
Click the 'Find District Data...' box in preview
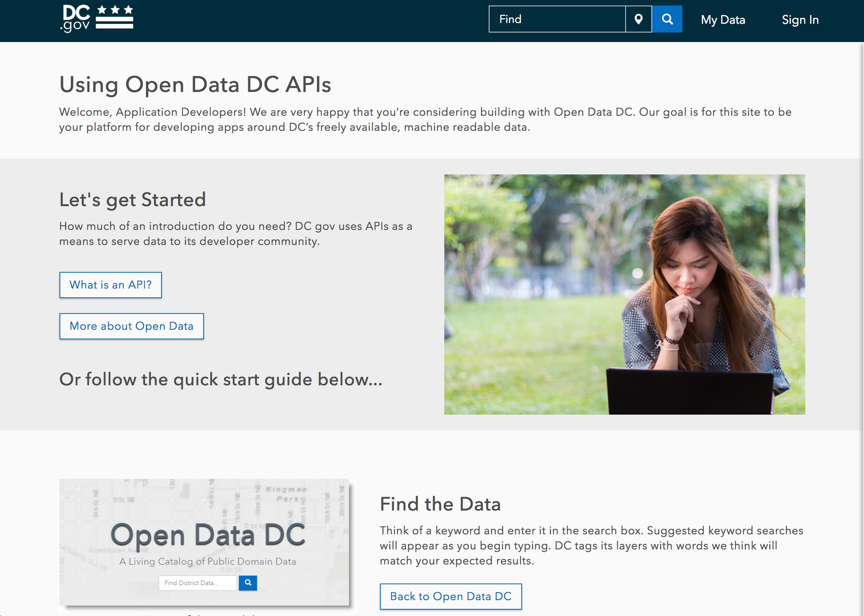tap(198, 583)
